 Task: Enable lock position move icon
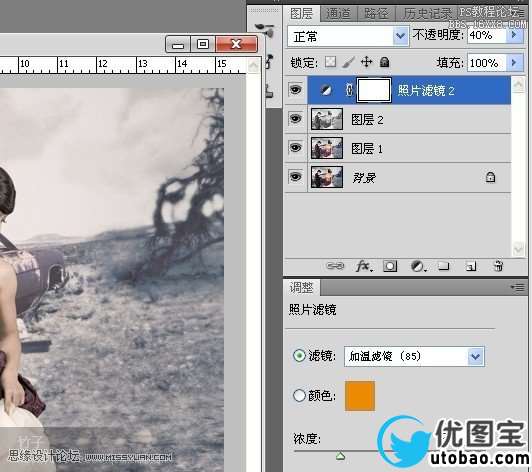(x=366, y=62)
